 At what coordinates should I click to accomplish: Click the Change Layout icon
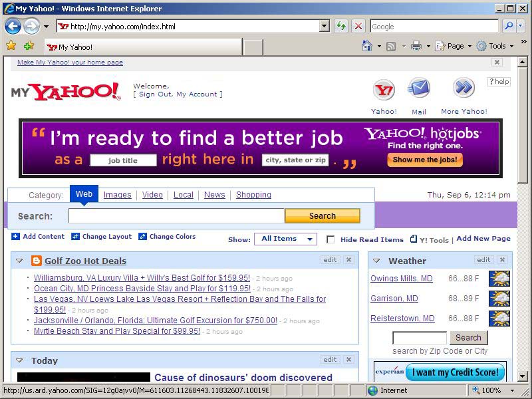[75, 237]
